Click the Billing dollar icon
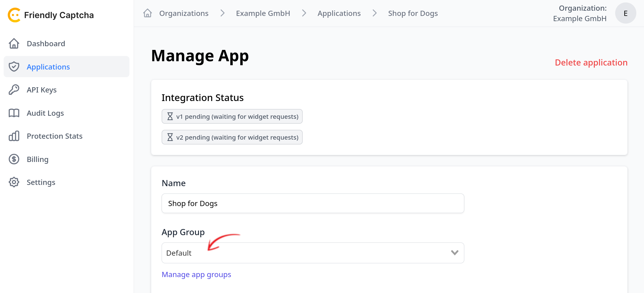Screen dimensions: 644x293 pos(14,159)
